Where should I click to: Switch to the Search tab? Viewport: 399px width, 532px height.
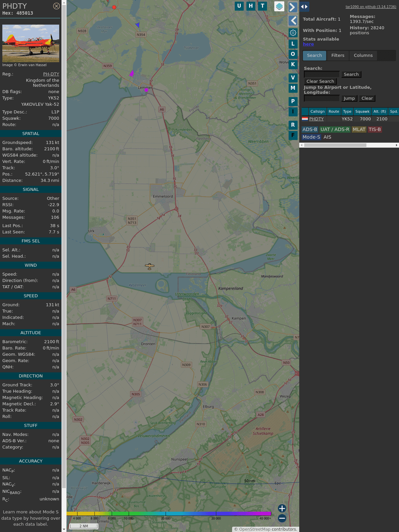315,56
